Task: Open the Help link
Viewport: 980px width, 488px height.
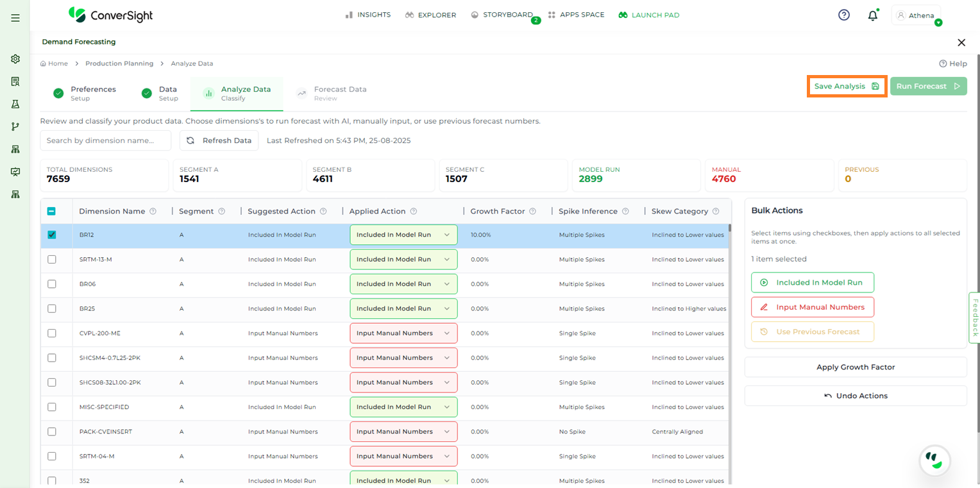Action: click(953, 63)
